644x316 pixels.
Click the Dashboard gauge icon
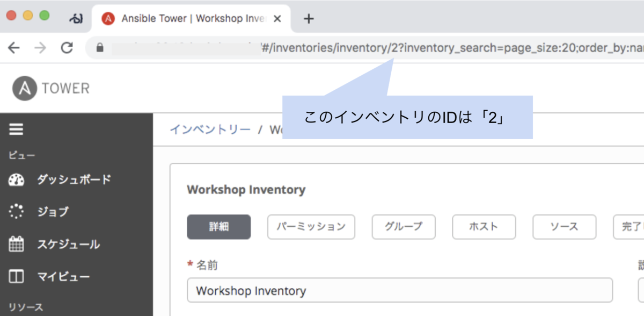(17, 179)
